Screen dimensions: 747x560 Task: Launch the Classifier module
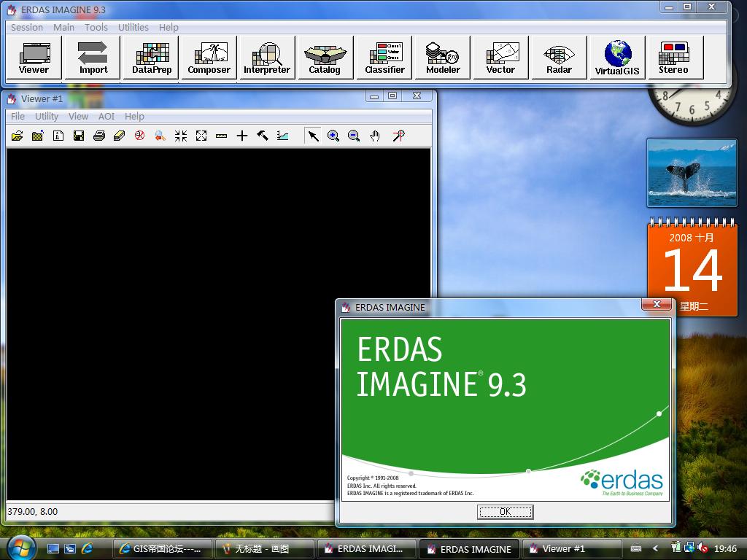384,57
